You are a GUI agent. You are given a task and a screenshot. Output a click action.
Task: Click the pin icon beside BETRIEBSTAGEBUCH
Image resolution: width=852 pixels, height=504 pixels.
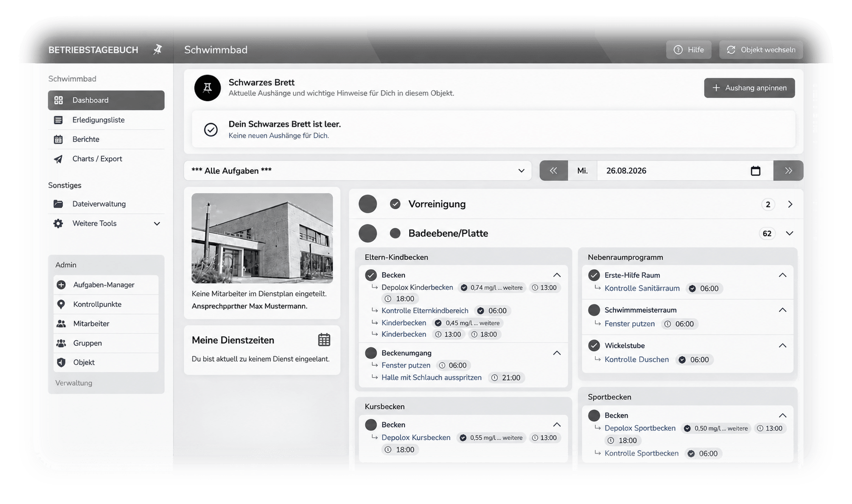(x=157, y=49)
